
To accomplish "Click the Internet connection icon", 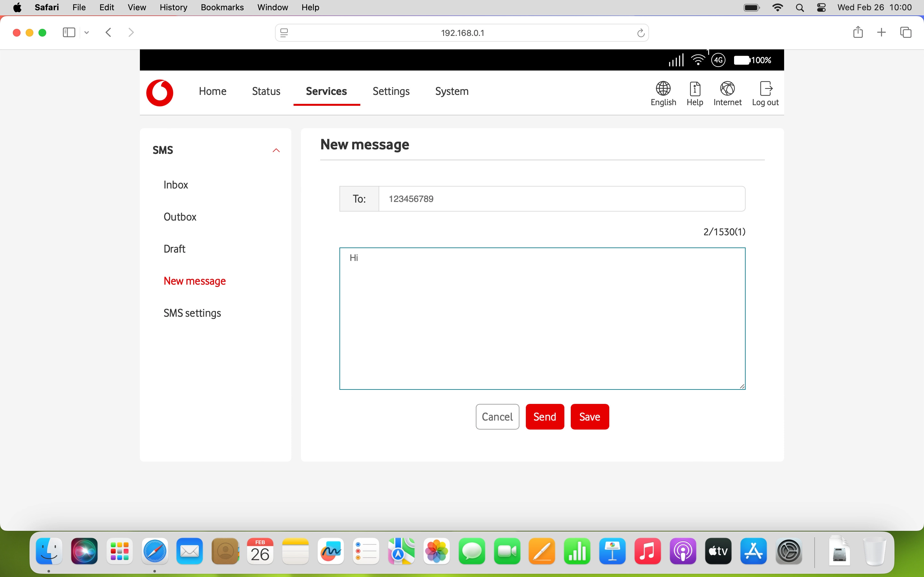I will click(x=727, y=88).
